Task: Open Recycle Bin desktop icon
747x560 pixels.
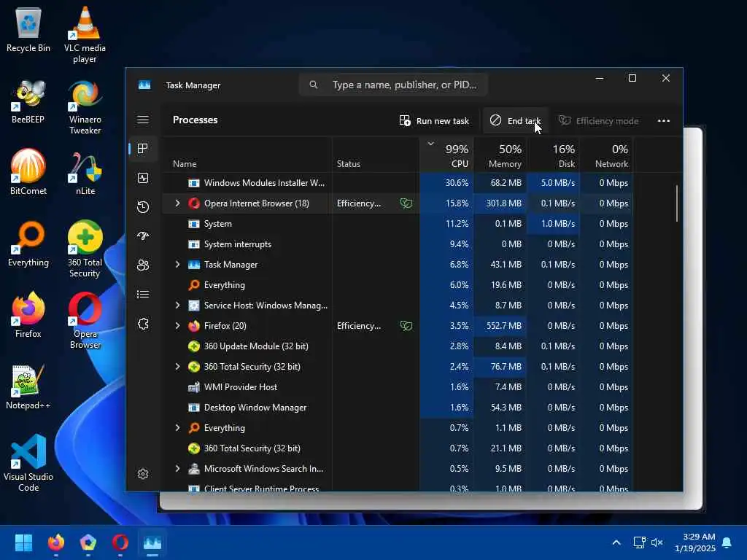Action: [x=28, y=30]
